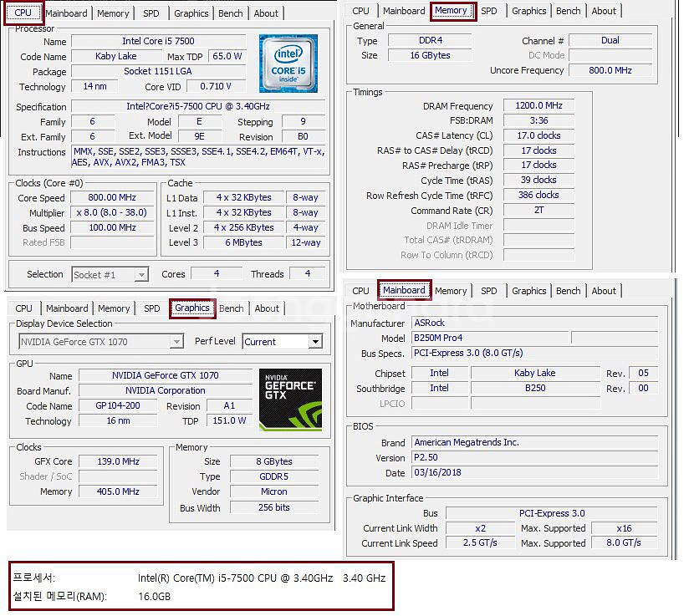Select the highlighted Memory tab above DDR4 info
The height and width of the screenshot is (616, 689).
click(x=452, y=11)
